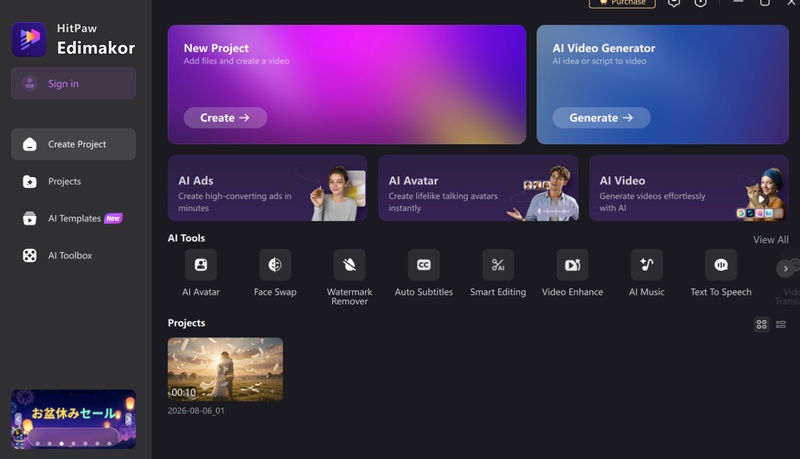This screenshot has height=459, width=800.
Task: Switch projects to list view
Action: click(781, 324)
